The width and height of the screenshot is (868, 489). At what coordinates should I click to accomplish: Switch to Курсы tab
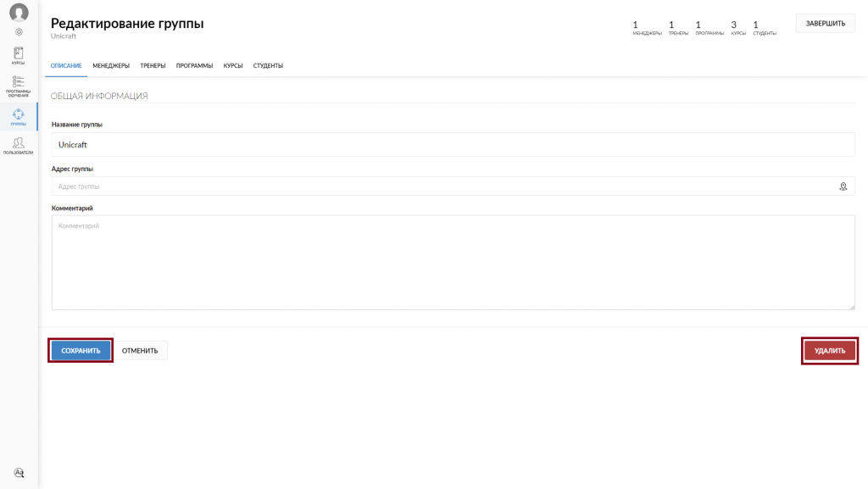point(233,66)
